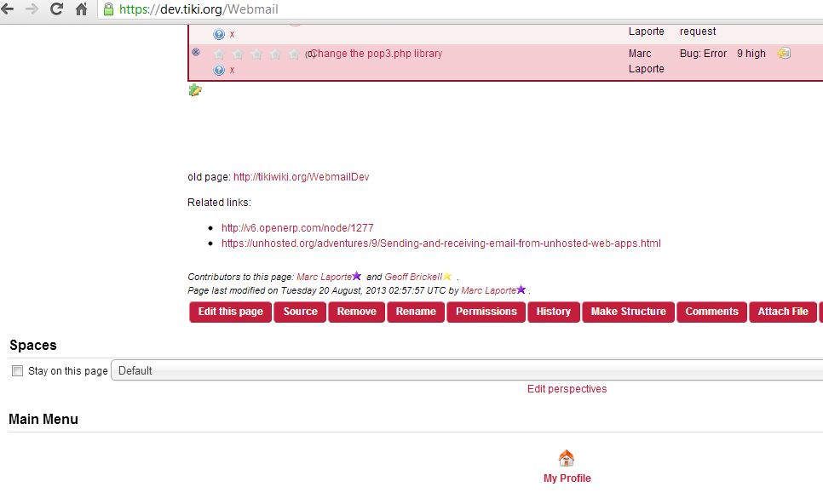Click the 'Edit perspectives' link

click(567, 389)
